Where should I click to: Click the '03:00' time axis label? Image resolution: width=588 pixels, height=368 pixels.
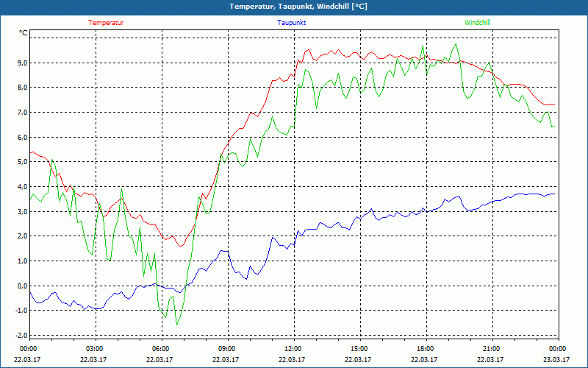95,349
